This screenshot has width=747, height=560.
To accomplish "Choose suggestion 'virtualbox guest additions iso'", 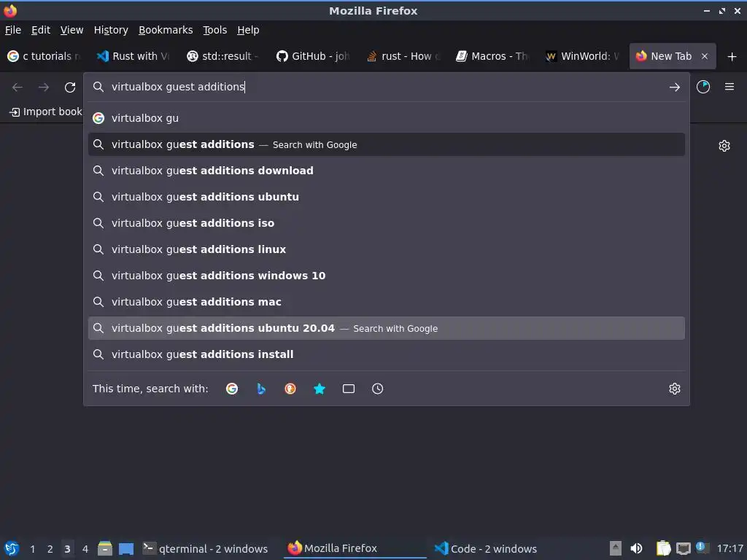I will point(387,223).
